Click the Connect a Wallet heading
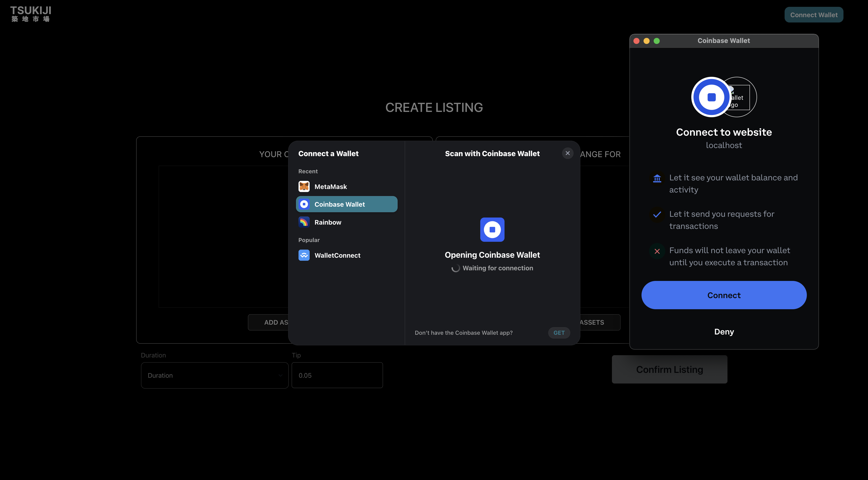Image resolution: width=868 pixels, height=480 pixels. point(328,154)
